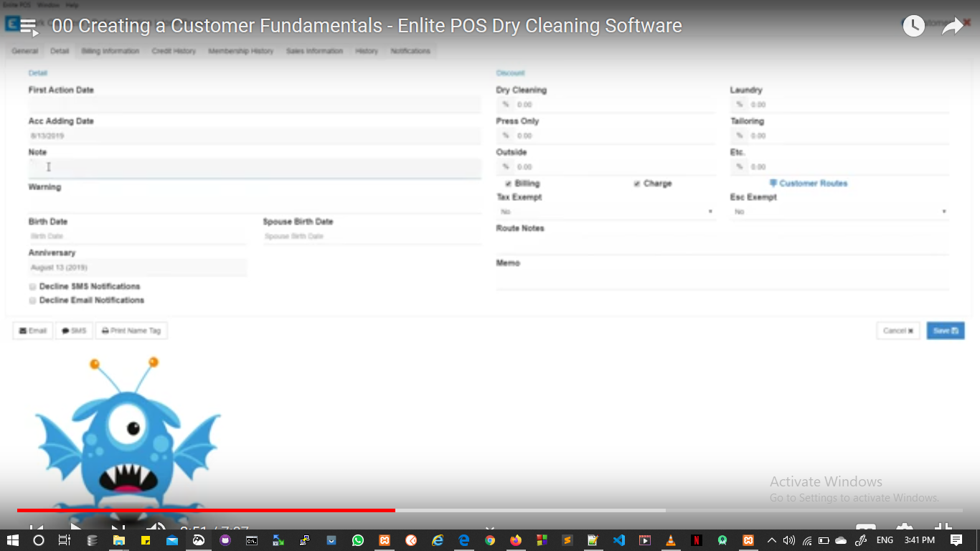
Task: Open Netflix from the taskbar
Action: pos(697,540)
